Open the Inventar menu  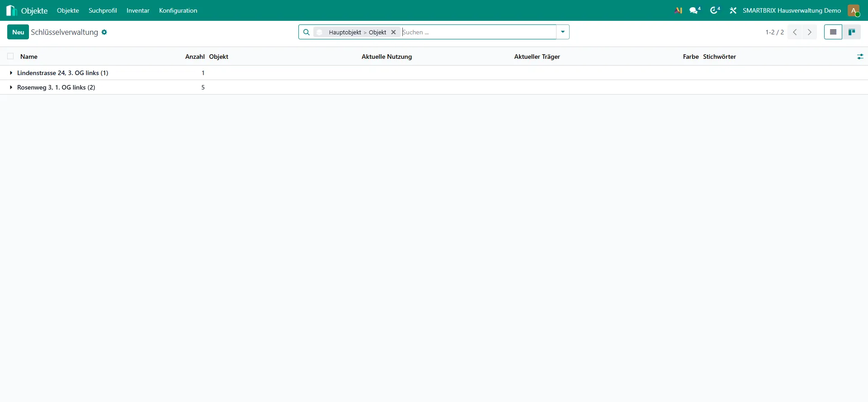point(138,10)
